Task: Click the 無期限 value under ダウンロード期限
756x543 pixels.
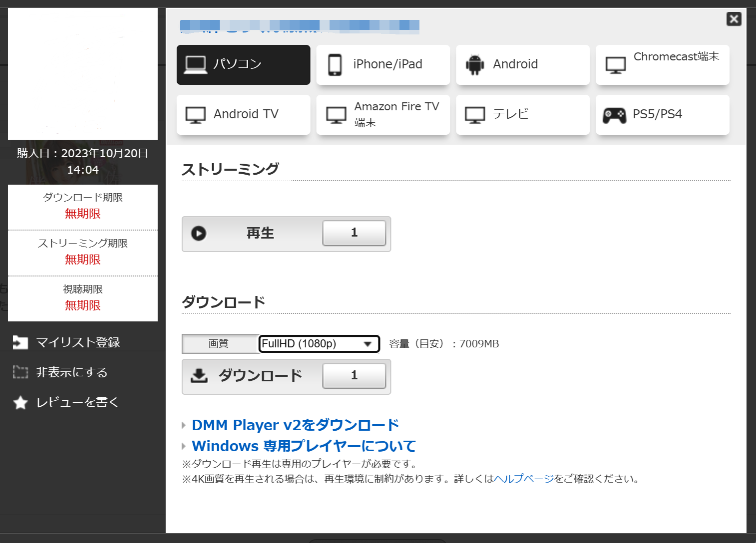Action: [83, 214]
